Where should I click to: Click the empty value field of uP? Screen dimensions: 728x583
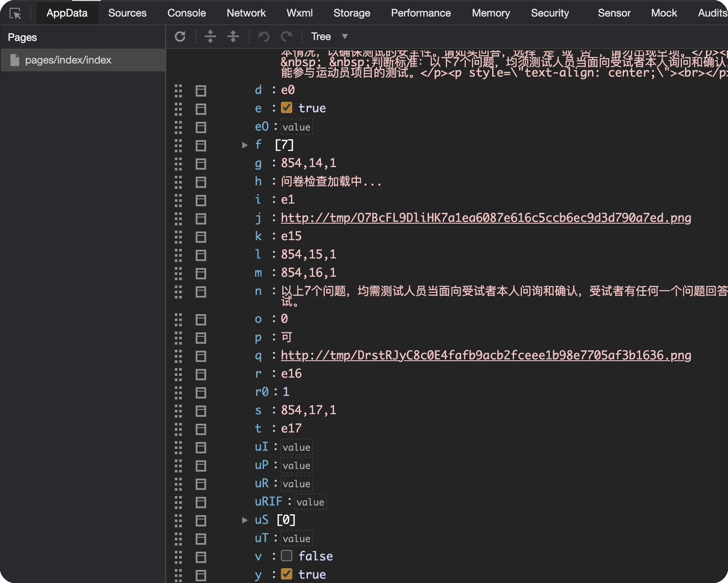pos(297,466)
